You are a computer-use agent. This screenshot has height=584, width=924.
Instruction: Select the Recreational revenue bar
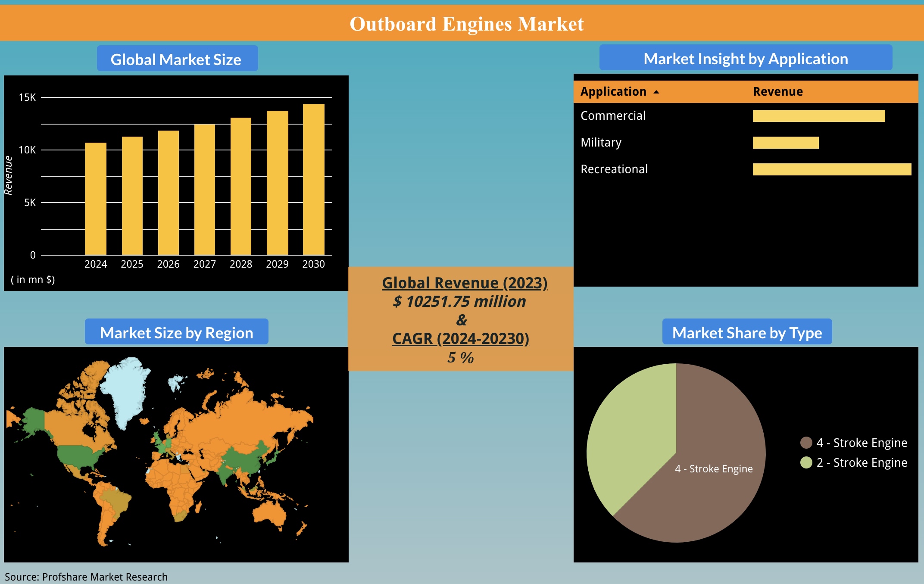(x=832, y=169)
